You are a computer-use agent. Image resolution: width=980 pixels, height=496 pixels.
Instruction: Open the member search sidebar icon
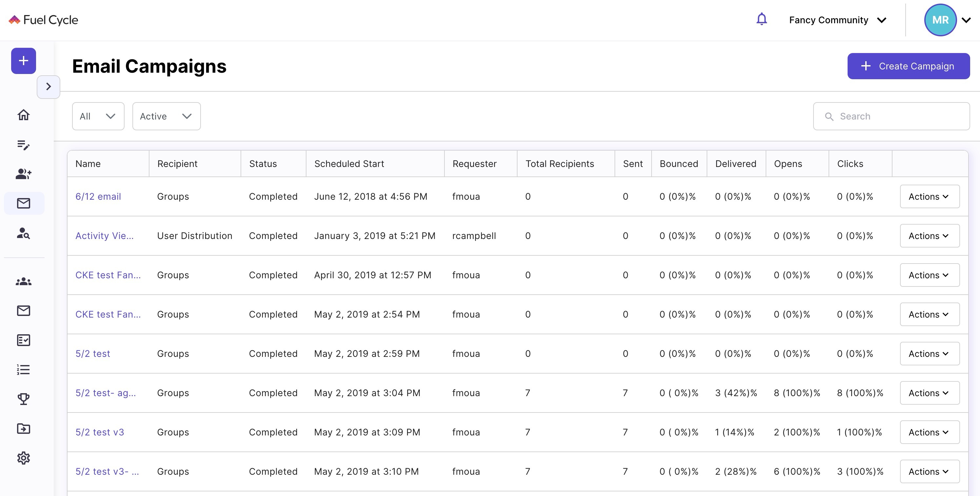click(x=24, y=233)
